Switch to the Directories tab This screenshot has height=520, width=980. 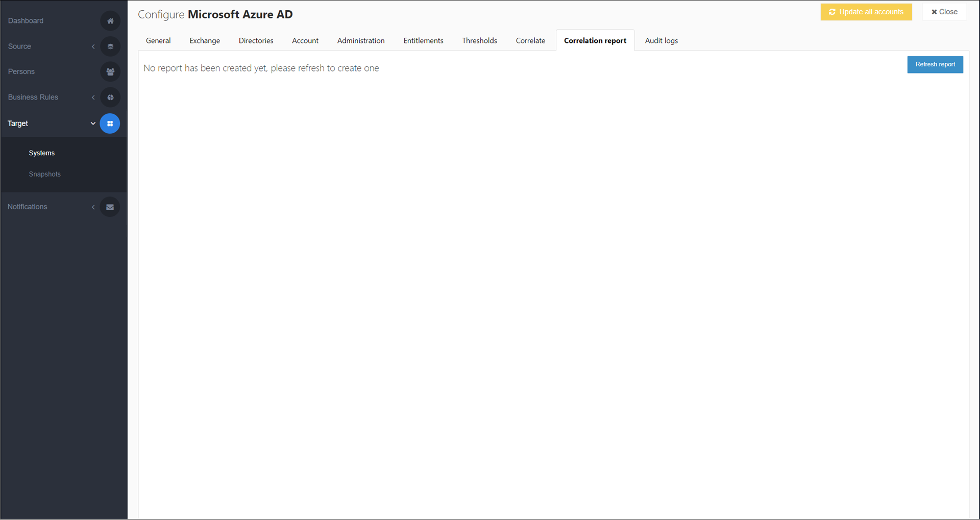coord(256,41)
